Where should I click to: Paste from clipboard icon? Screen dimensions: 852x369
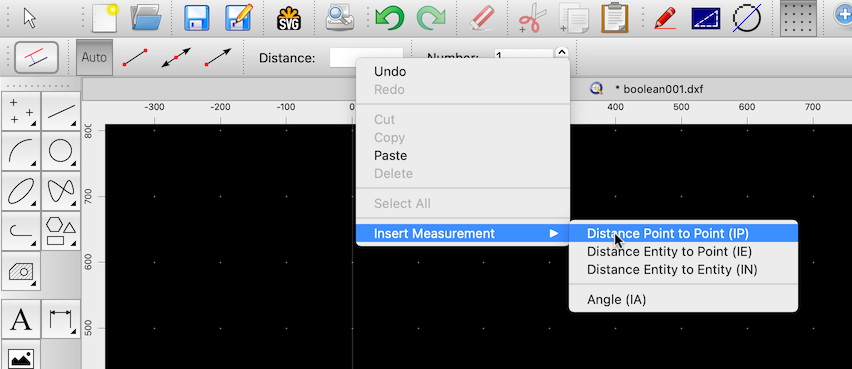click(x=615, y=17)
